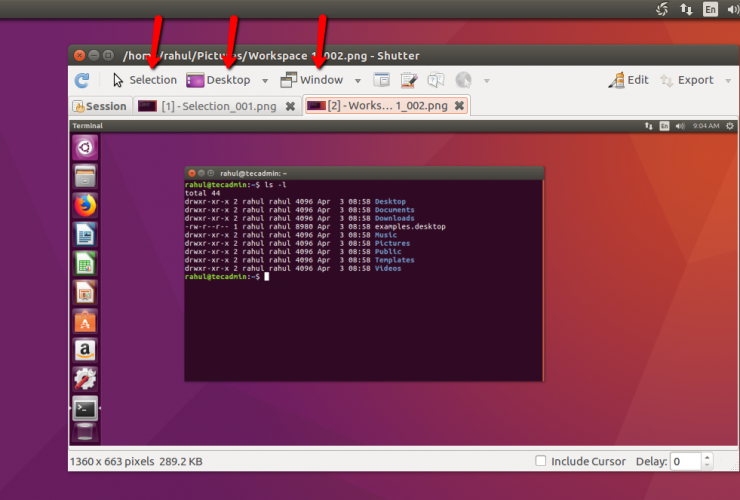Click the capture window section icon
The image size is (740, 500).
click(382, 80)
